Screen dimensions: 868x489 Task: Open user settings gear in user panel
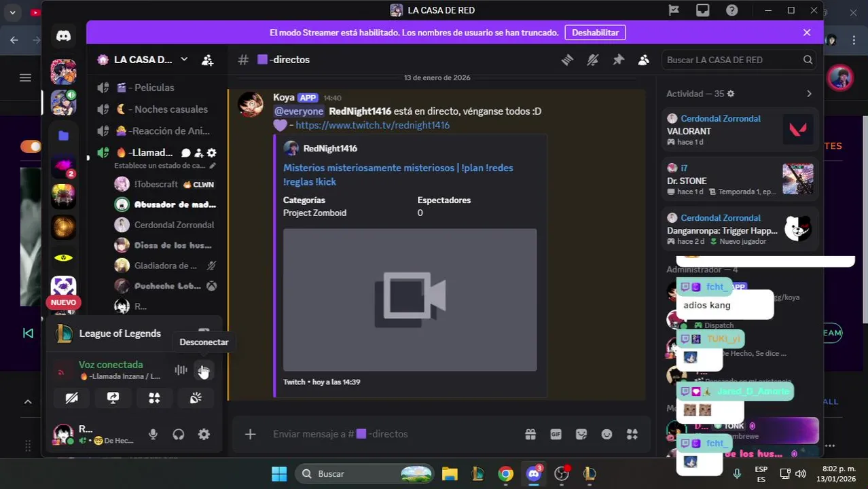(204, 435)
